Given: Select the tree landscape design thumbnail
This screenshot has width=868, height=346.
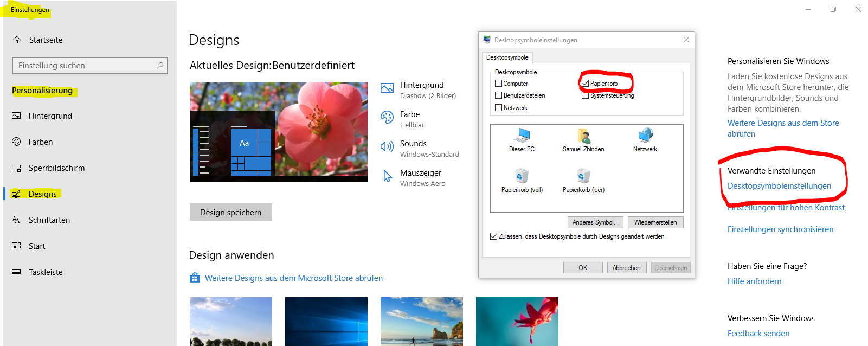Looking at the screenshot, I should coord(231,322).
